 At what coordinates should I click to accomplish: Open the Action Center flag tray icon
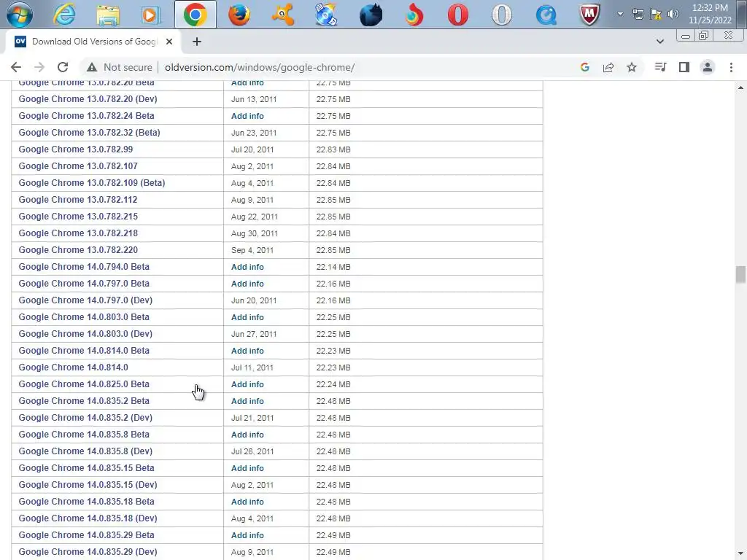656,14
